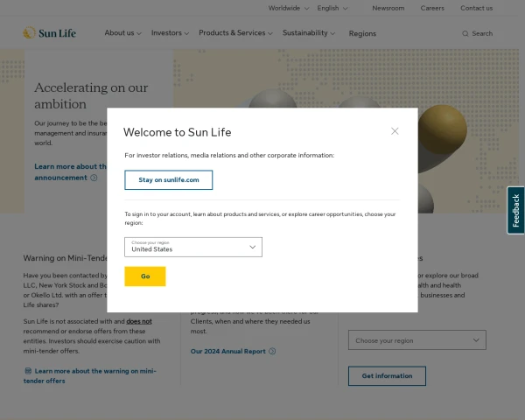Click the Welcome to Sun Life title
Screen dimensions: 525x420
click(x=177, y=132)
